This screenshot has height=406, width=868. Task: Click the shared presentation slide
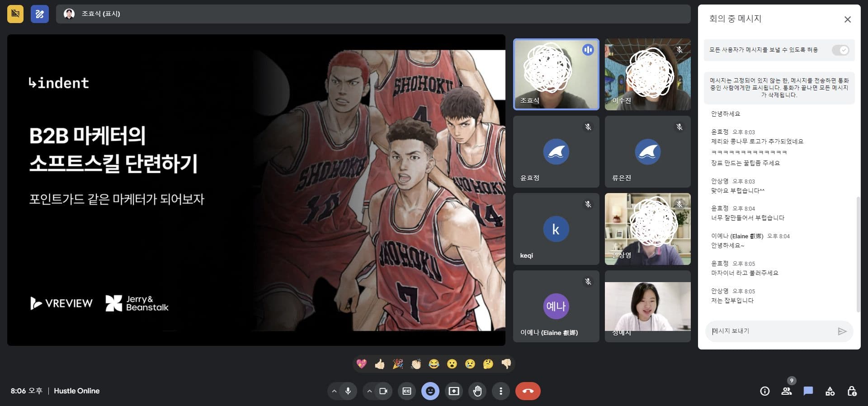click(x=256, y=190)
